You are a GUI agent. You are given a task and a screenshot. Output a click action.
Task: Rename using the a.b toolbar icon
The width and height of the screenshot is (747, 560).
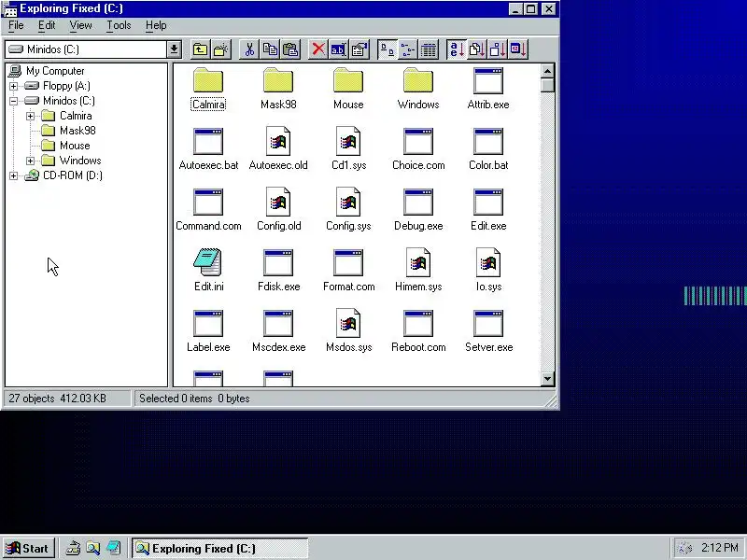tap(339, 49)
